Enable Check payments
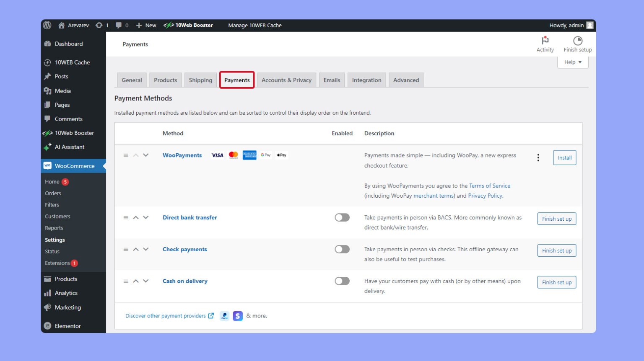Screen dimensions: 644x361 click(x=342, y=249)
